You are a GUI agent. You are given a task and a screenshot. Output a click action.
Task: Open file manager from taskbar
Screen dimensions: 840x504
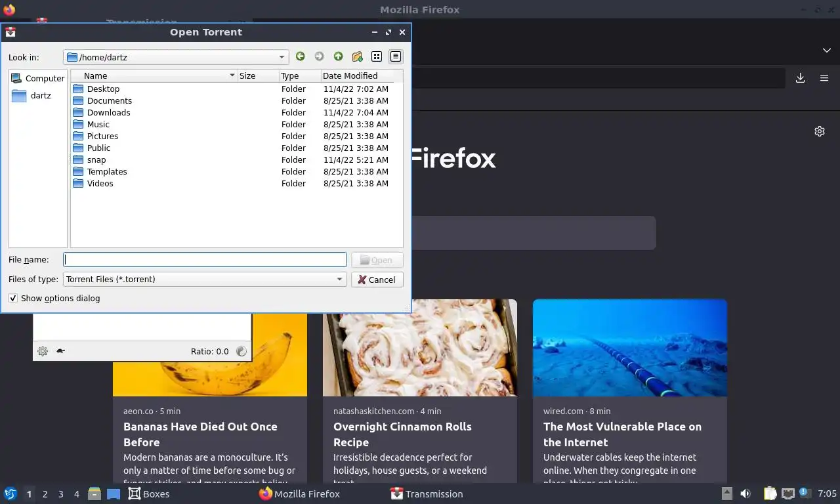point(94,493)
